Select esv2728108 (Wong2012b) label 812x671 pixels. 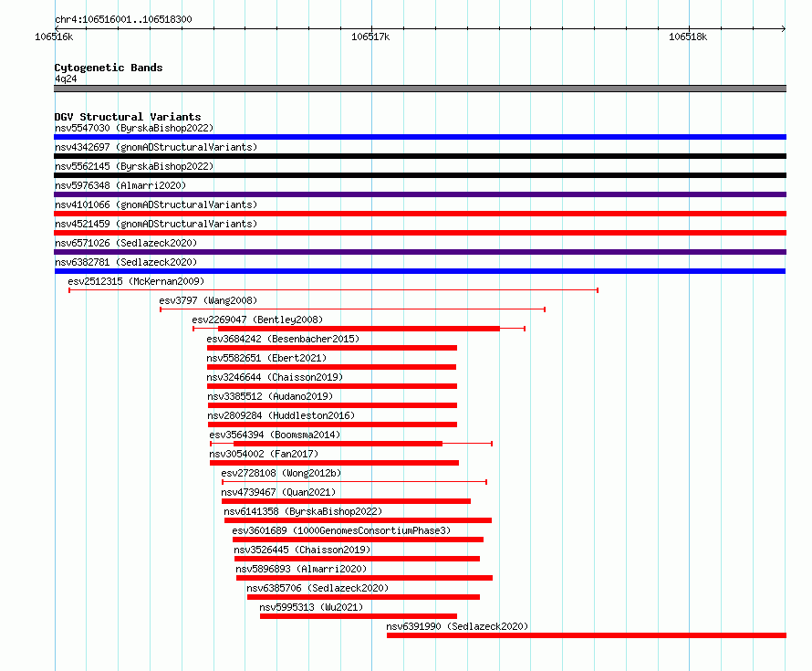coord(281,473)
